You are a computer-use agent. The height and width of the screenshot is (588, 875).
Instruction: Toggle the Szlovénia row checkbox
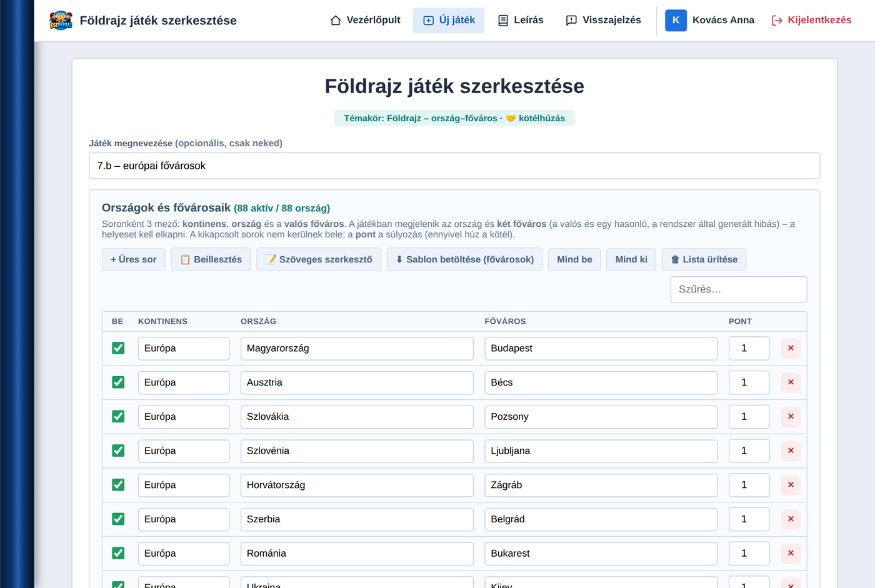point(118,451)
